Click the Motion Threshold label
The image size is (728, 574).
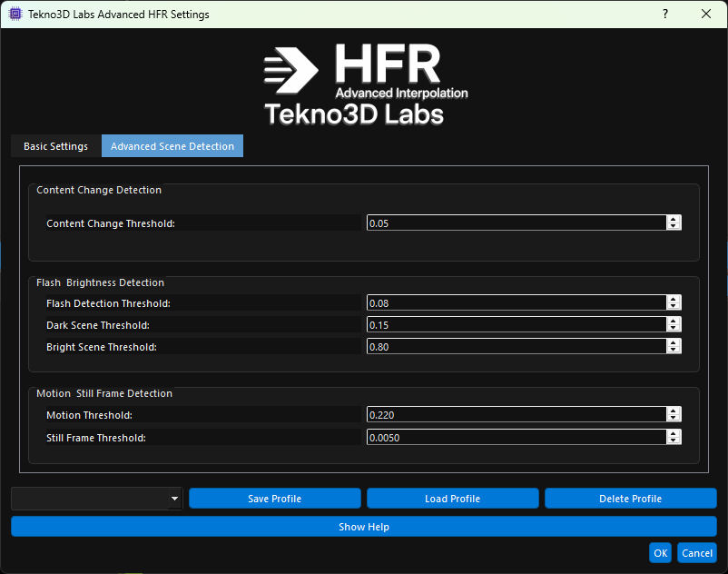click(x=89, y=415)
